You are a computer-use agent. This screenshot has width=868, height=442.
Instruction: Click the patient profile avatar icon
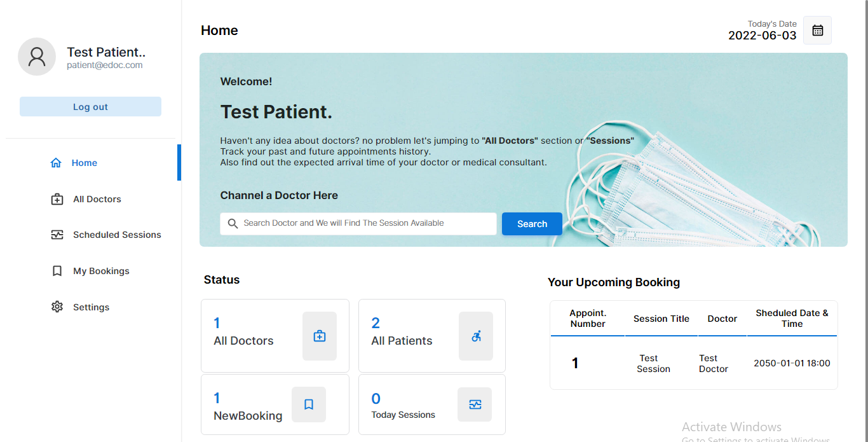(x=37, y=57)
